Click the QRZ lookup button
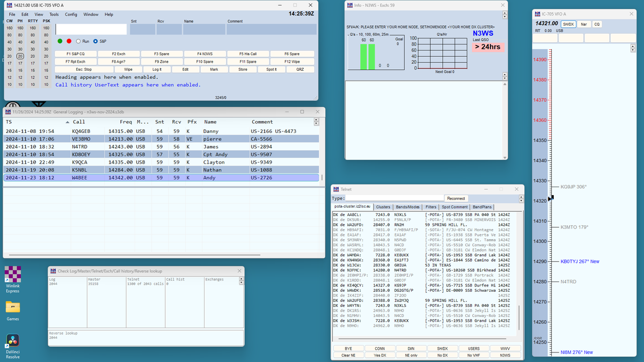Image resolution: width=644 pixels, height=362 pixels. [x=300, y=69]
